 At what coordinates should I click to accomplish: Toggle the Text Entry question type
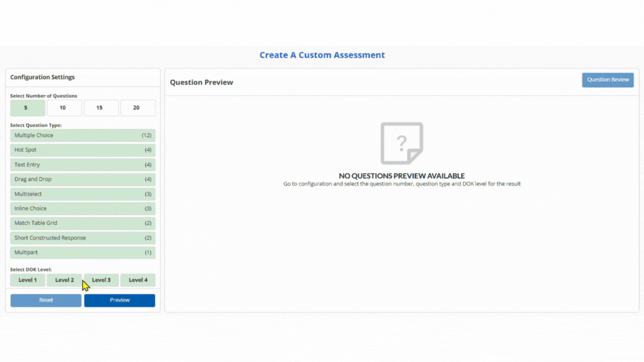point(83,165)
